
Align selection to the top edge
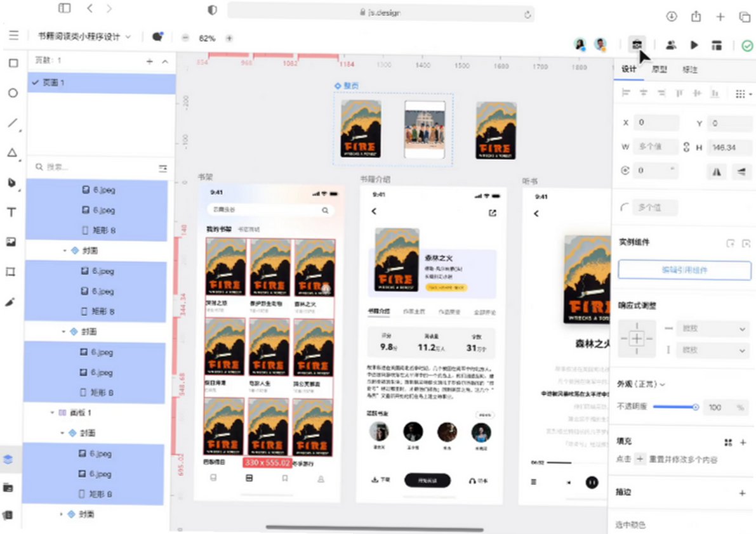pyautogui.click(x=679, y=93)
